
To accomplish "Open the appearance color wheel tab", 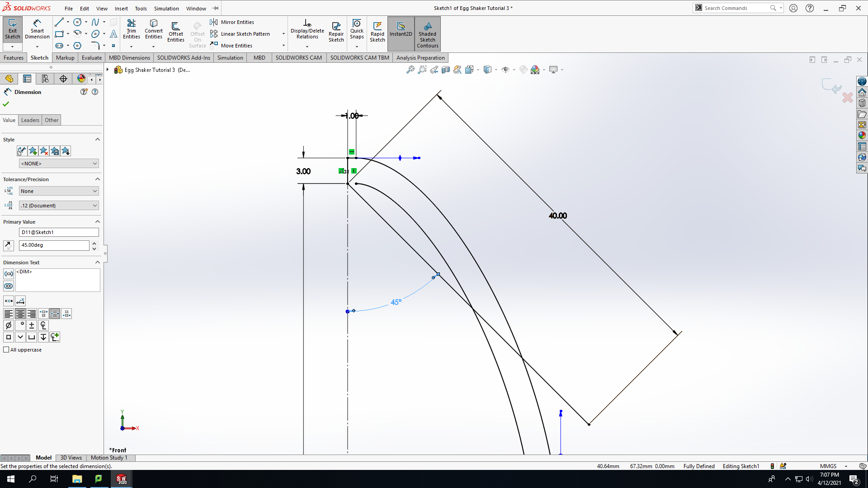I will pos(81,79).
